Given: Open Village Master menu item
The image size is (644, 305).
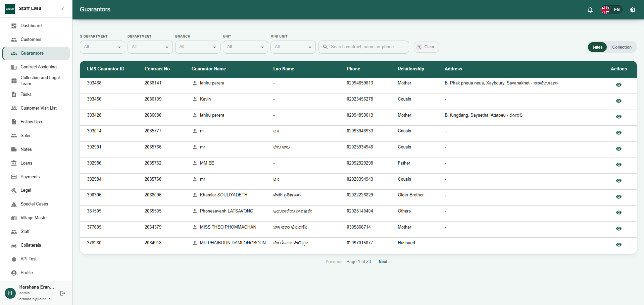Looking at the screenshot, I should tap(36, 218).
